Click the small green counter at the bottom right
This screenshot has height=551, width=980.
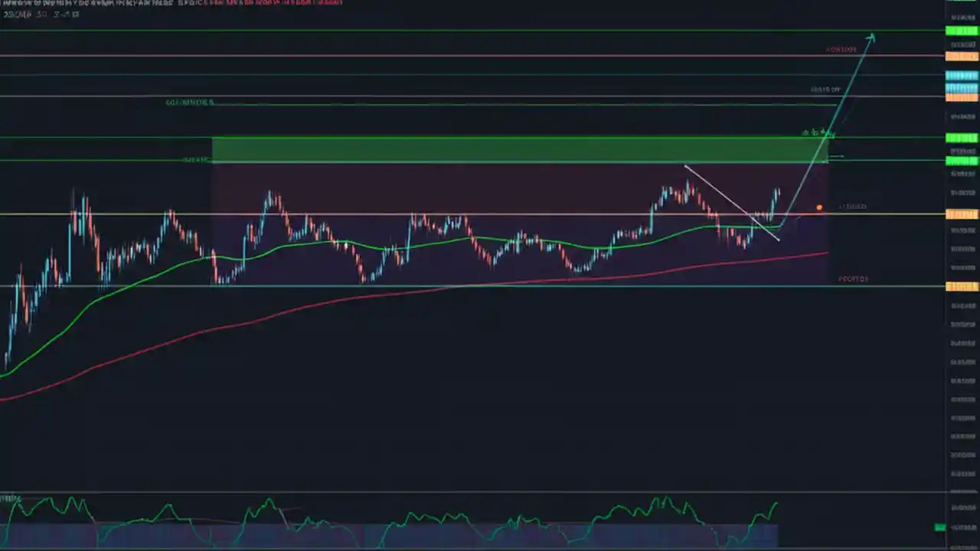tap(940, 528)
